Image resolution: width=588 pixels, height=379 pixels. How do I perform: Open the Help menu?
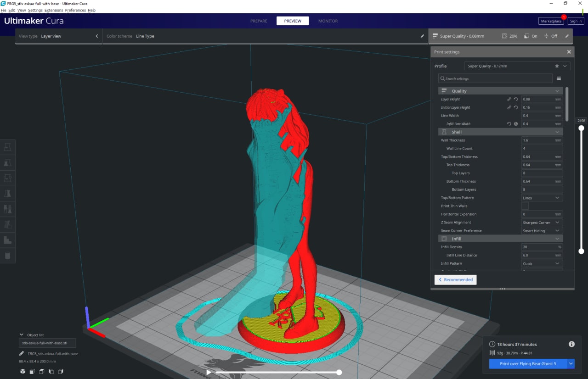pos(92,10)
